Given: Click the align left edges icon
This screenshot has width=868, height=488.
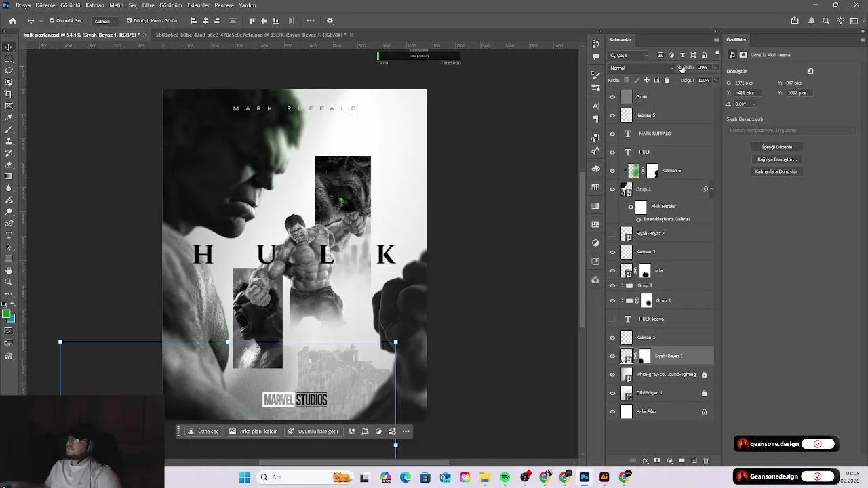Looking at the screenshot, I should point(194,21).
